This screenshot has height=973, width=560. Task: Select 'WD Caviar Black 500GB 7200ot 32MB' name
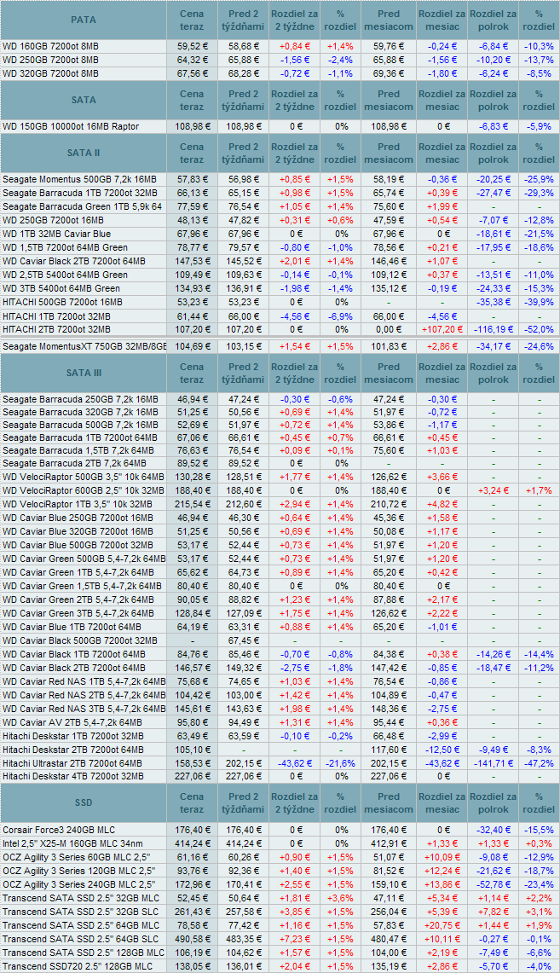pyautogui.click(x=80, y=640)
